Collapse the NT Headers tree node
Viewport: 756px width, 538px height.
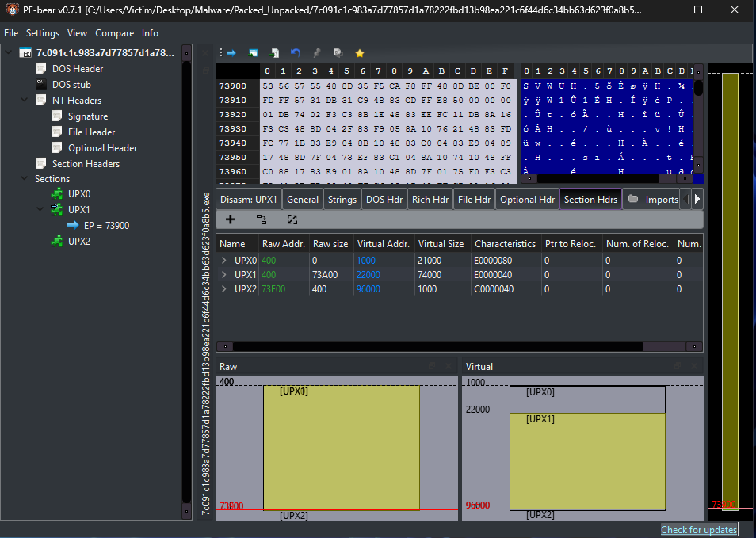[x=26, y=101]
